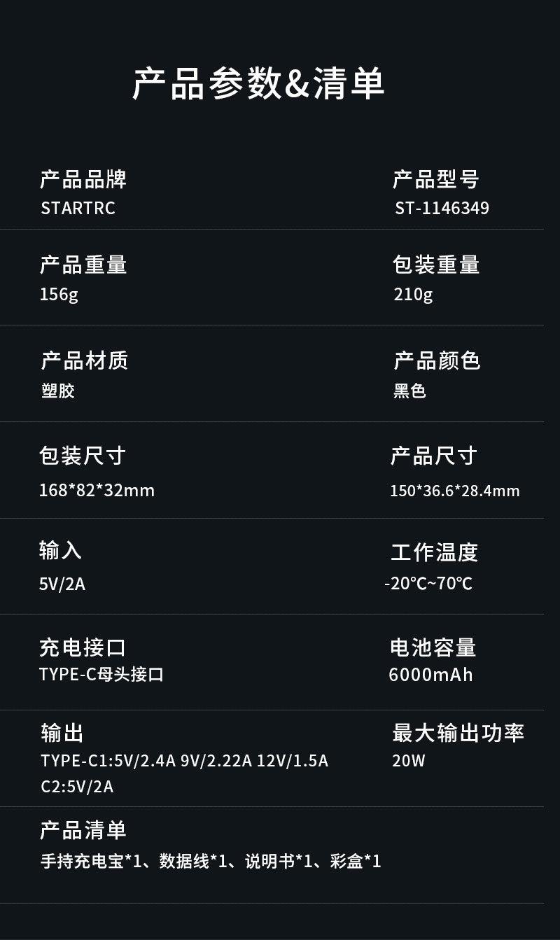This screenshot has width=560, height=940.
Task: Click the 210g package weight value
Action: (x=413, y=294)
